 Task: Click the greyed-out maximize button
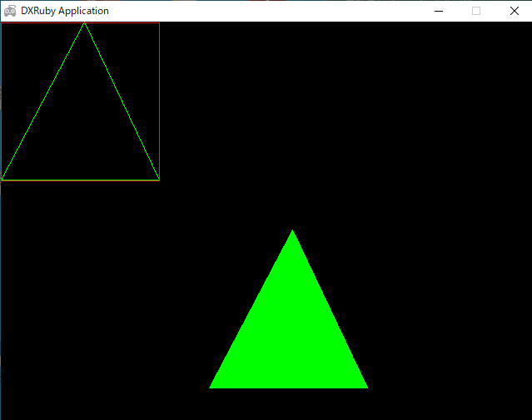476,11
